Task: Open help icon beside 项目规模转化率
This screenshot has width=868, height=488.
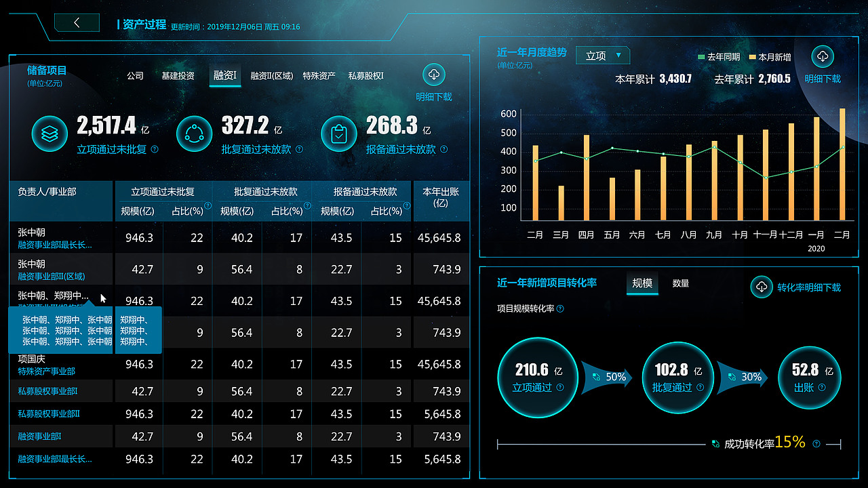Action: point(560,309)
